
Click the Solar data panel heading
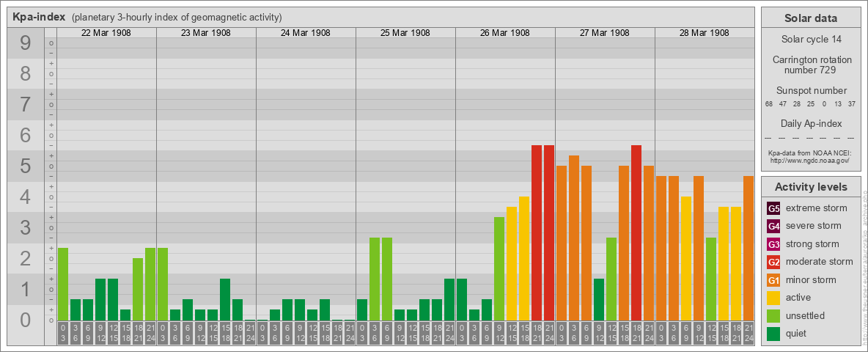click(x=810, y=18)
